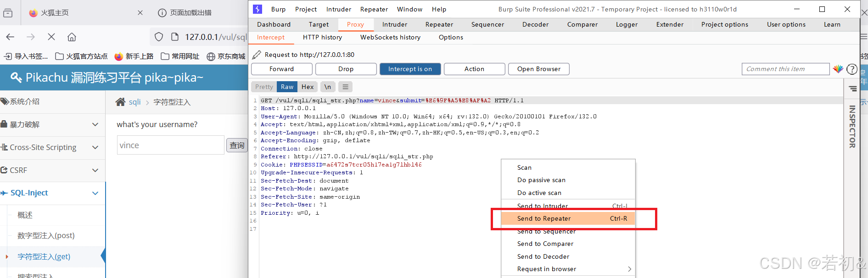868x278 pixels.
Task: Open the Action dropdown button
Action: (x=474, y=69)
